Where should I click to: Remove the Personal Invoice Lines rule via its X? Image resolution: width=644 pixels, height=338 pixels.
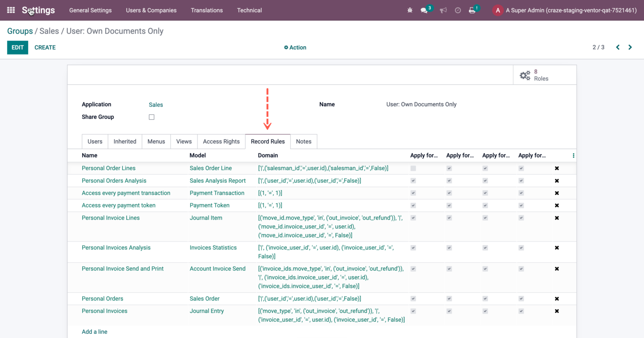(557, 217)
